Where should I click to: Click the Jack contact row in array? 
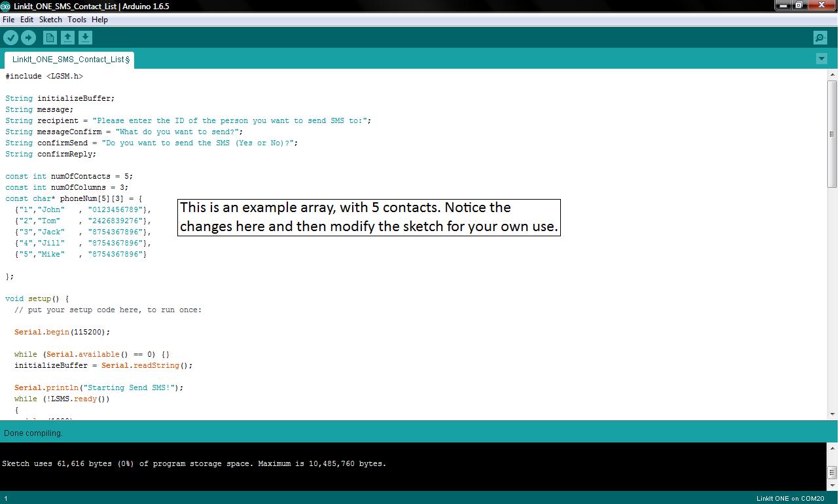point(83,232)
